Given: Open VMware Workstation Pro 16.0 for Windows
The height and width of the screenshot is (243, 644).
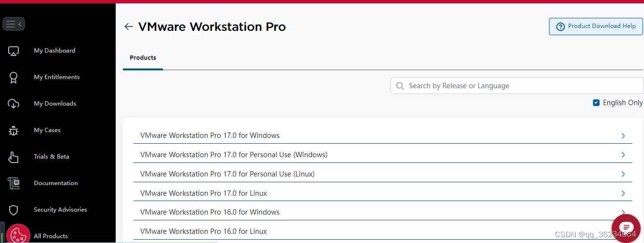Looking at the screenshot, I should coord(383,212).
